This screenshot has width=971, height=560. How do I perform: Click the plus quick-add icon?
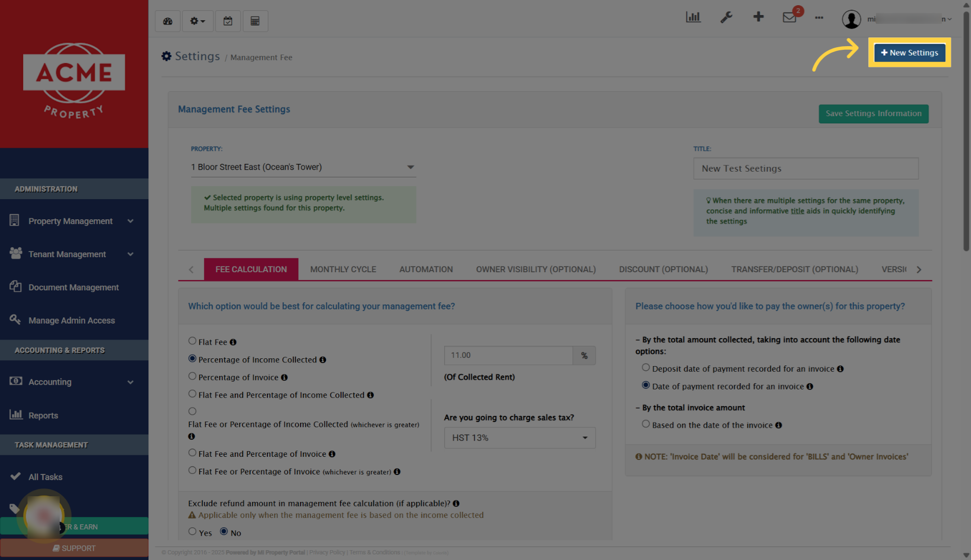(x=758, y=17)
